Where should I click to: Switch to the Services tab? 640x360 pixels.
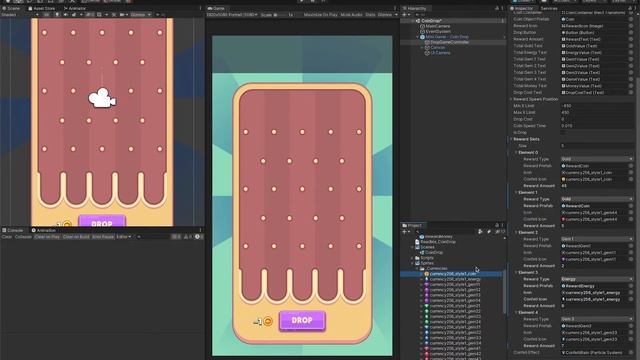click(x=549, y=8)
